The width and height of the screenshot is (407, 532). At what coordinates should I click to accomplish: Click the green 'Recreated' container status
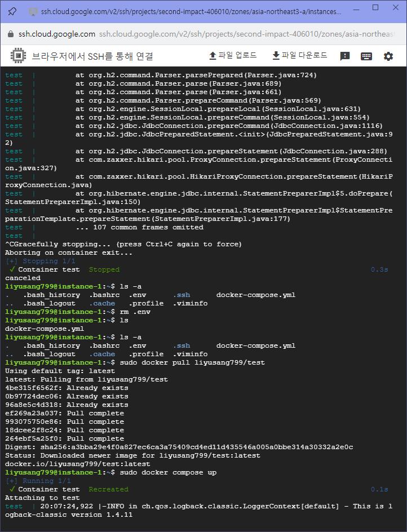109,490
